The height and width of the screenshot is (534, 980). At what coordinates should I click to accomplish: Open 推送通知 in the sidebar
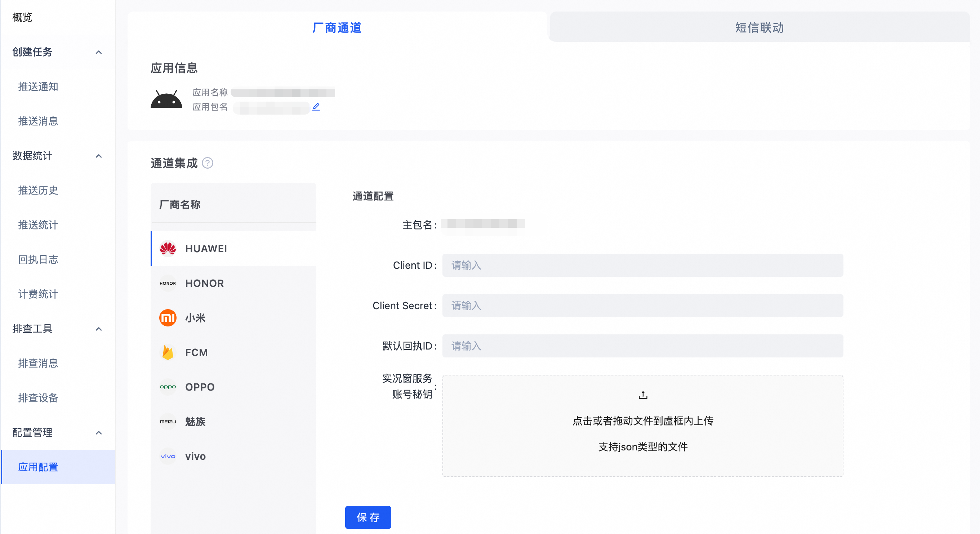click(38, 86)
